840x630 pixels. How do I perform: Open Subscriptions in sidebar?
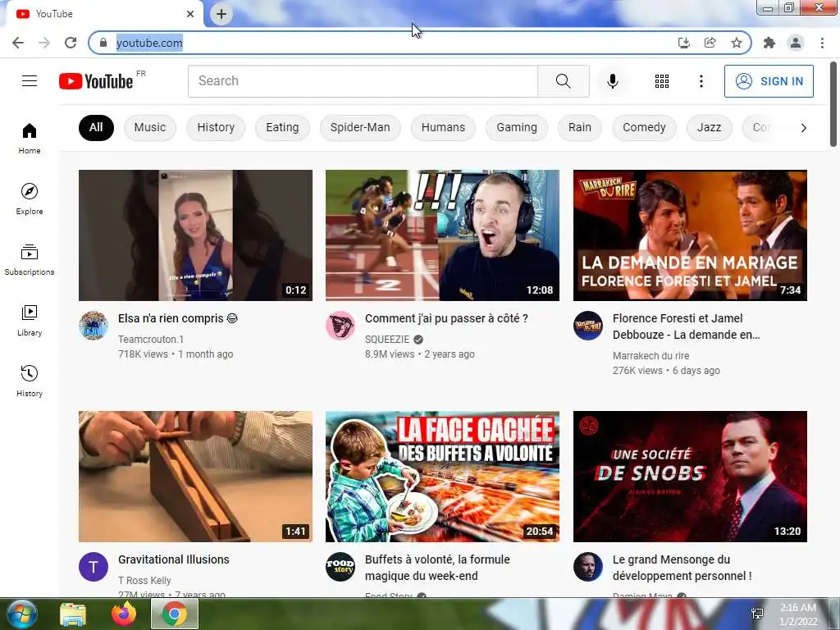pyautogui.click(x=30, y=259)
